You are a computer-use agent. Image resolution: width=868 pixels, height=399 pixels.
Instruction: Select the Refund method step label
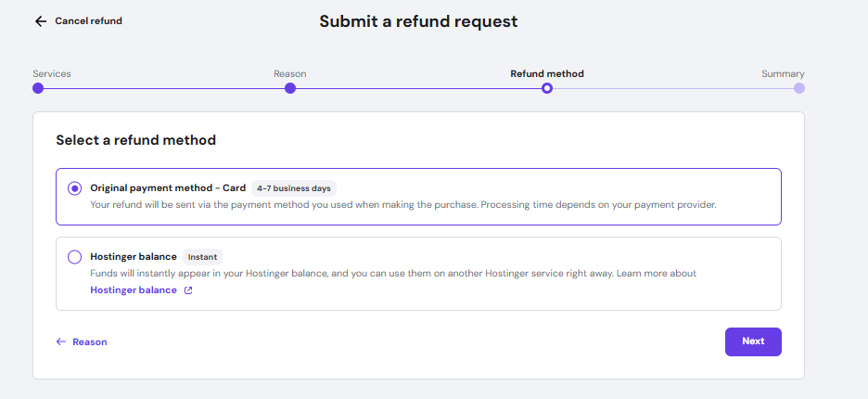point(547,73)
